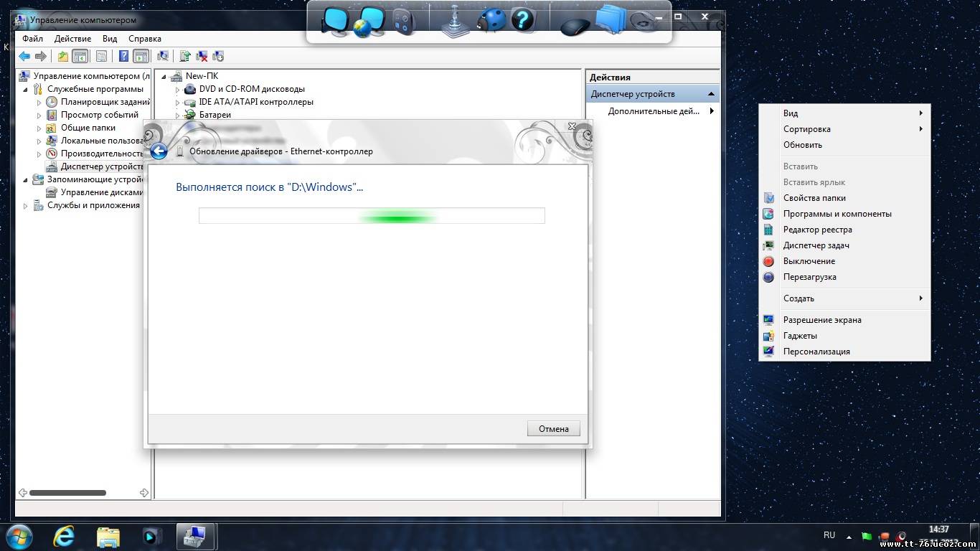Open the blue folders icon in the top dock
This screenshot has width=980, height=551.
click(611, 19)
